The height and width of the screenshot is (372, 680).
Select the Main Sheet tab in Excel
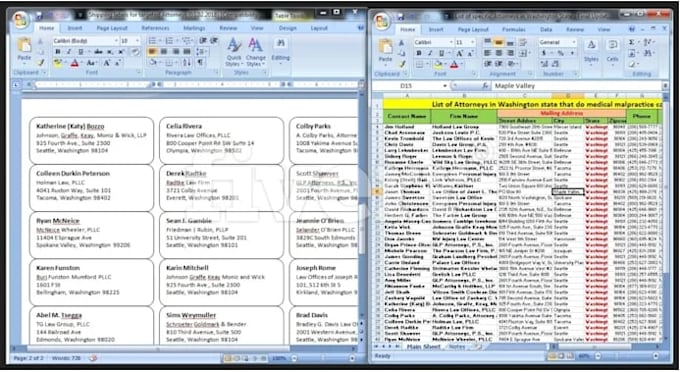coord(423,347)
